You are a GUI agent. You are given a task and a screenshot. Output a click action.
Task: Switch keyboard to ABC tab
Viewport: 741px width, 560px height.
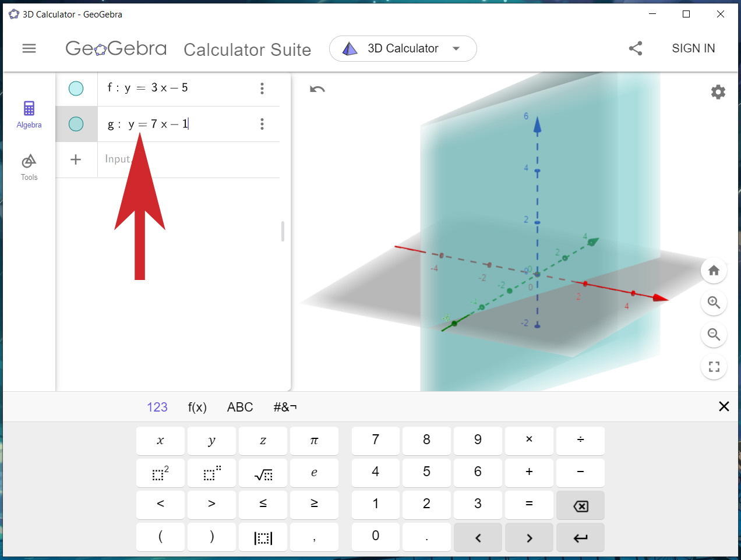(x=240, y=407)
